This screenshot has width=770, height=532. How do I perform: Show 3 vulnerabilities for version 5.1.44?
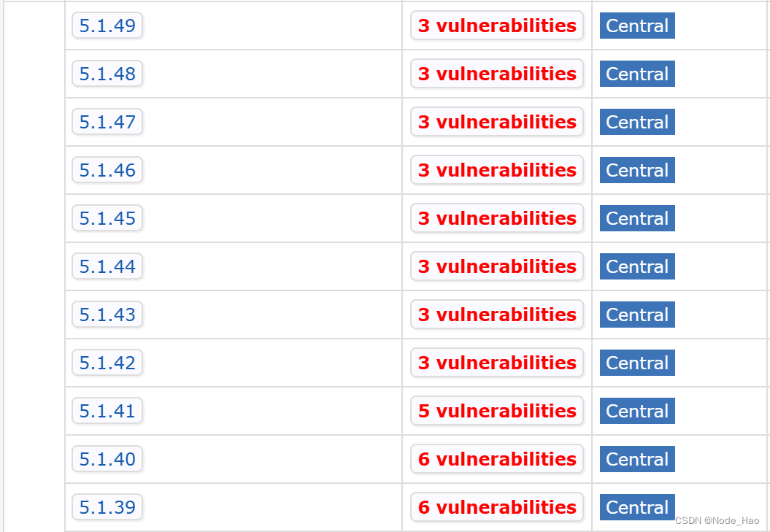click(x=497, y=266)
